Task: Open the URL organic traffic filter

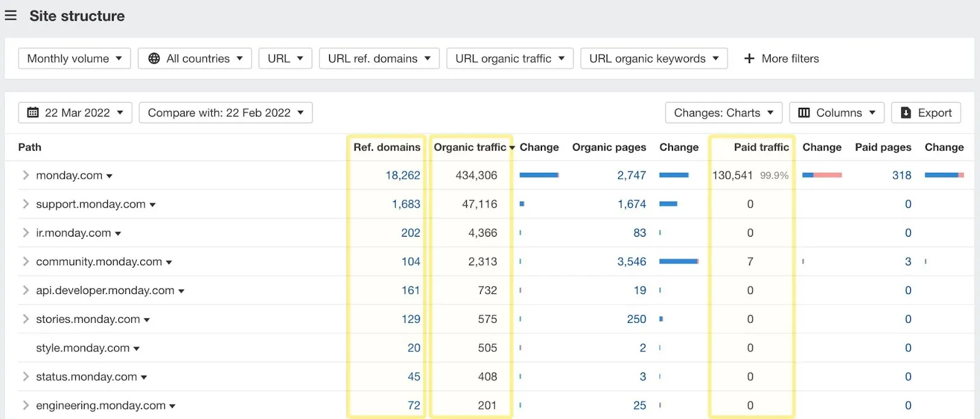Action: click(510, 58)
